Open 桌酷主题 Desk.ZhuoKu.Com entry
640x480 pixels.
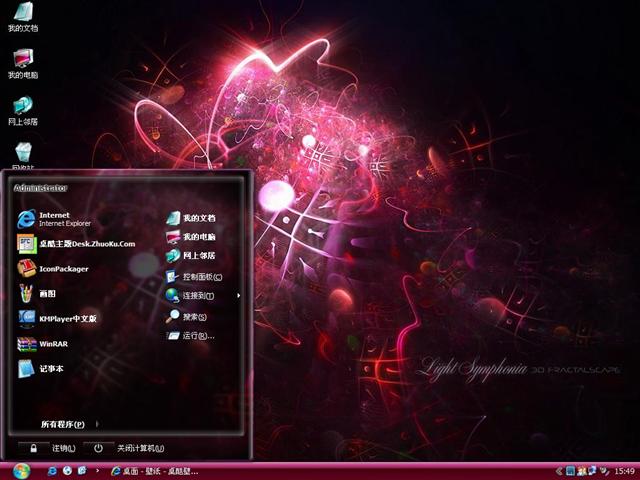(x=76, y=244)
